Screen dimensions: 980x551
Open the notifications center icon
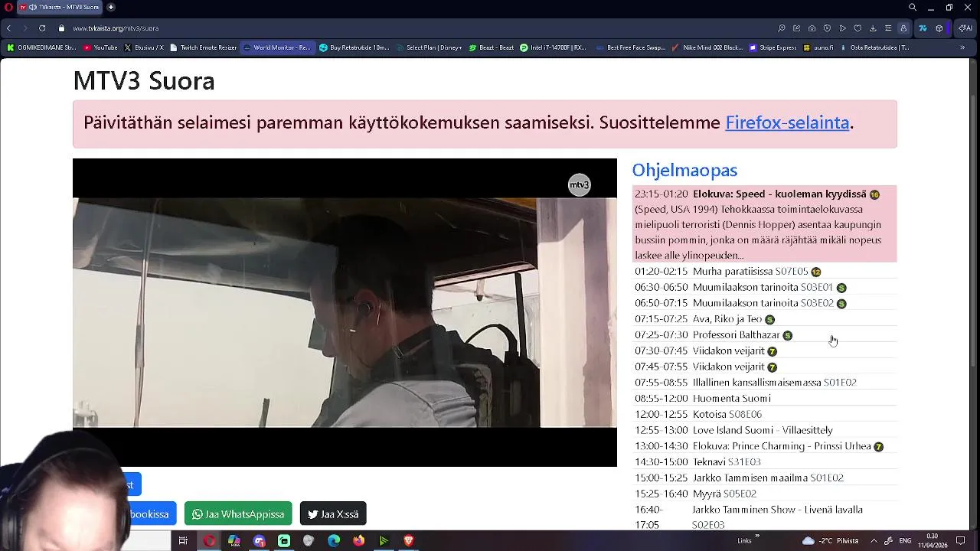click(x=961, y=541)
